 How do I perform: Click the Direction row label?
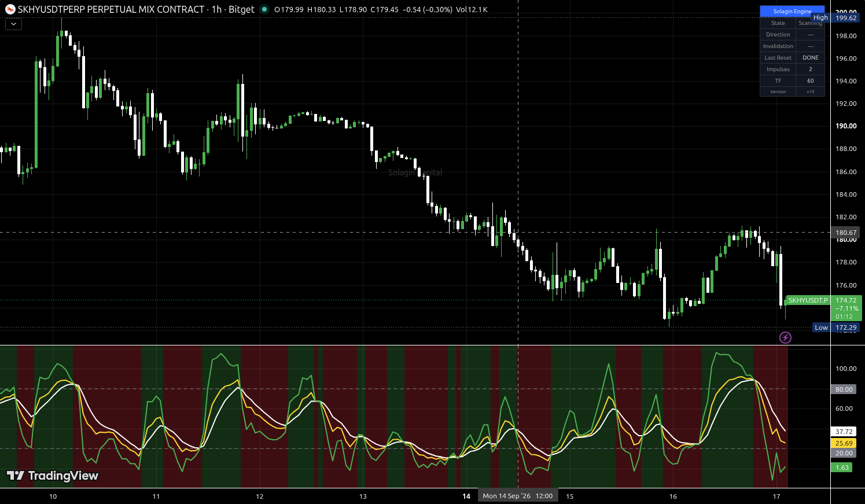(x=778, y=35)
